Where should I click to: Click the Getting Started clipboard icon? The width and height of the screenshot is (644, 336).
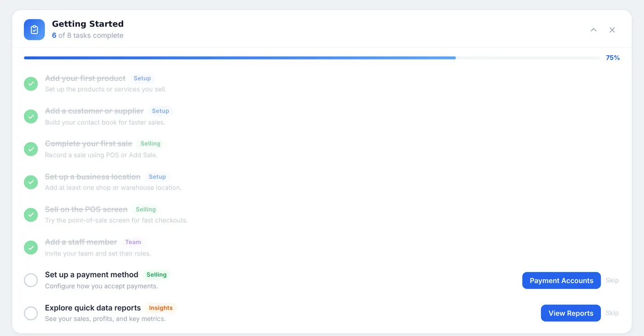tap(34, 29)
